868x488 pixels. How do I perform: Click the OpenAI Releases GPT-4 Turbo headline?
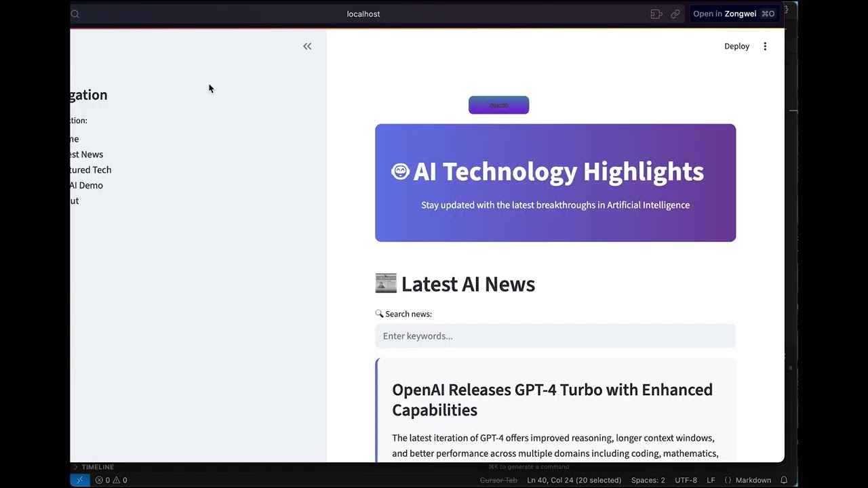point(552,400)
